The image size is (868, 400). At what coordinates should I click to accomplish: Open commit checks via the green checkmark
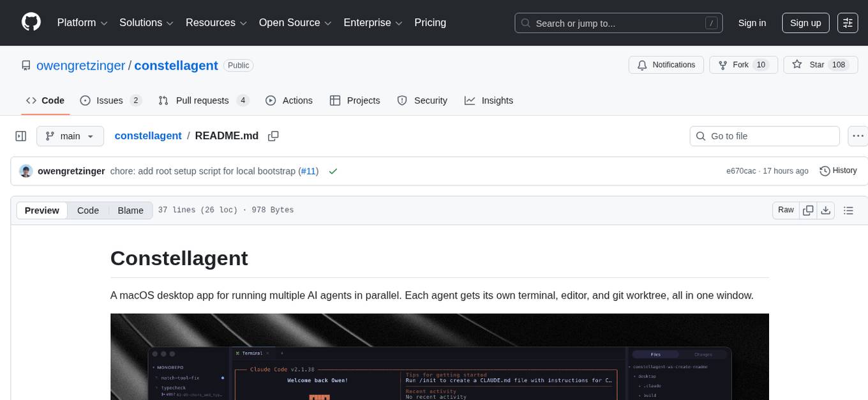(x=333, y=171)
